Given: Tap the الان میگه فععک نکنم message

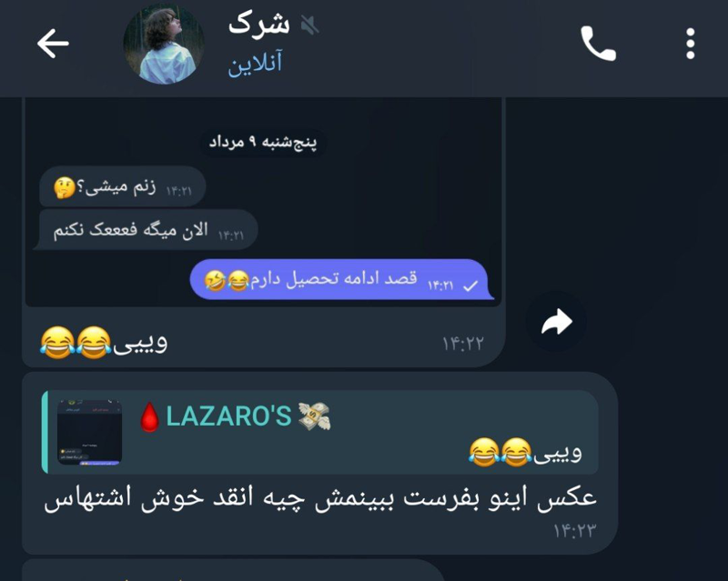Looking at the screenshot, I should pos(147,230).
